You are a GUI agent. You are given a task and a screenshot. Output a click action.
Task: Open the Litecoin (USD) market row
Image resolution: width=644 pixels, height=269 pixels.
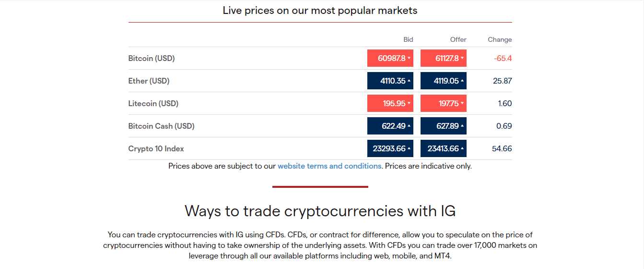320,103
